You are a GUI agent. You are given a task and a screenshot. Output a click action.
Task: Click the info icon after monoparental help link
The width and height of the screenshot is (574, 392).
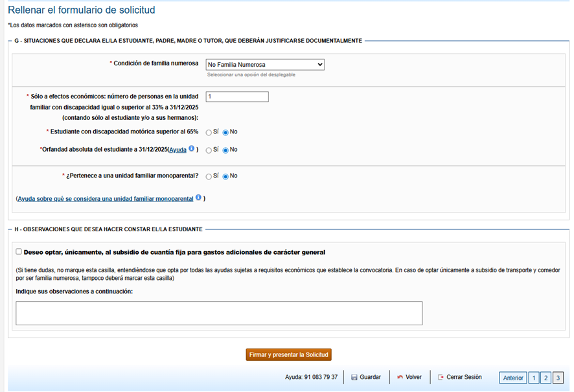pyautogui.click(x=198, y=198)
